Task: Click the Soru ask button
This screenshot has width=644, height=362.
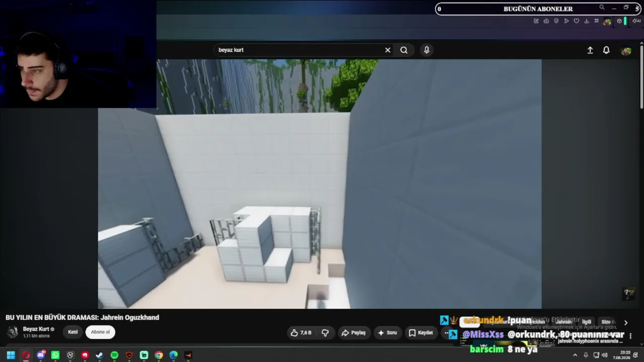Action: [x=387, y=333]
